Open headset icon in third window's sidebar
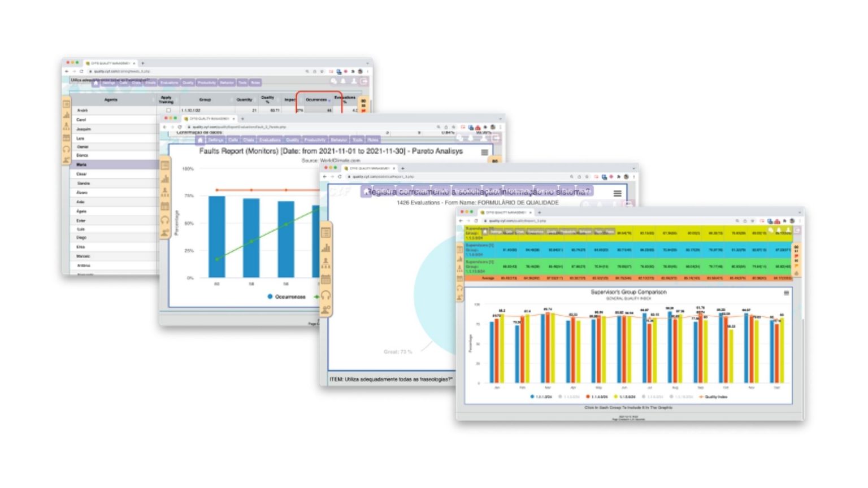868x488 pixels. tap(326, 295)
